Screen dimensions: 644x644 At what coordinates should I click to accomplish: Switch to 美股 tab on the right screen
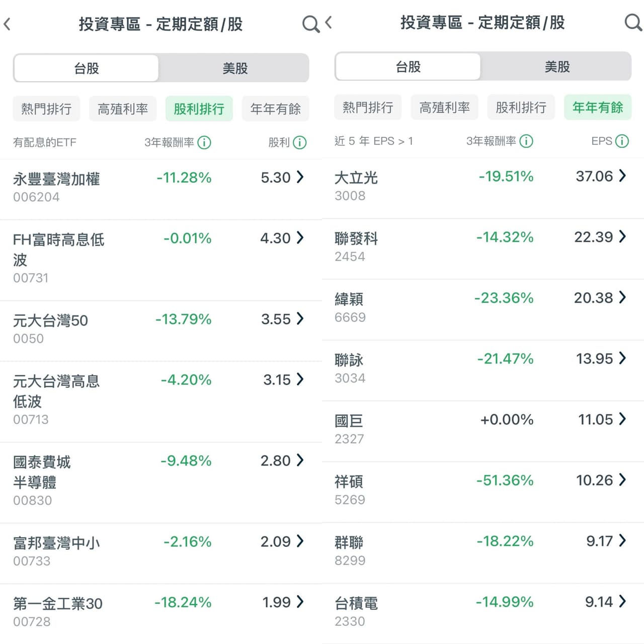coord(557,66)
